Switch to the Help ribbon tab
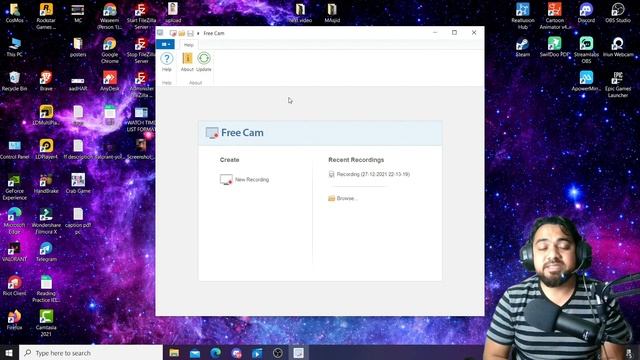Viewport: 640px width, 360px height. click(189, 45)
